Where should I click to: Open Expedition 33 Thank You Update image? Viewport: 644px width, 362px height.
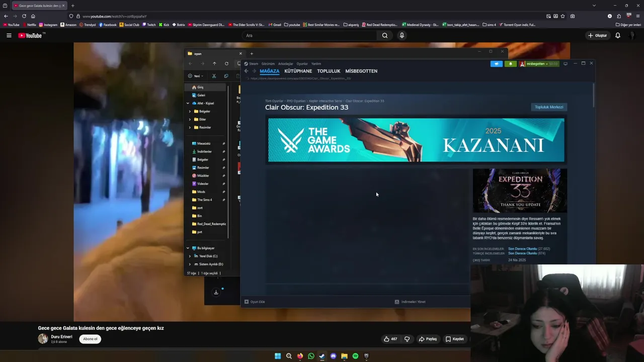click(x=520, y=191)
